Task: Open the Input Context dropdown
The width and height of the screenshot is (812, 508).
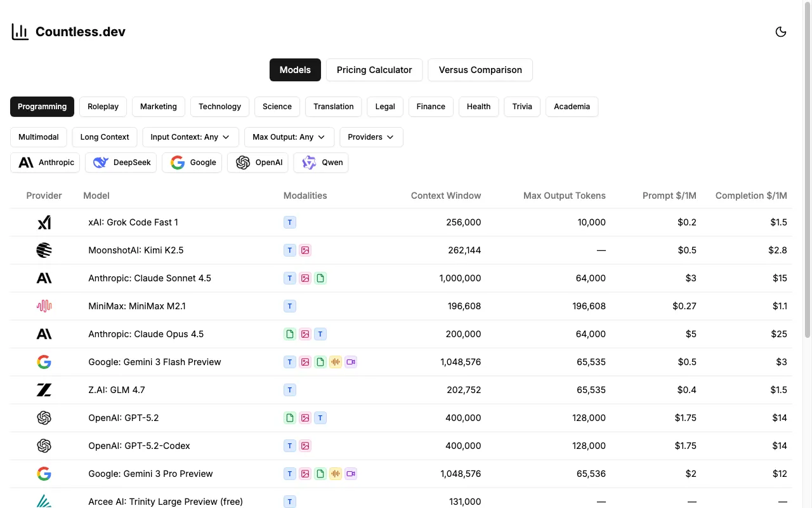Action: point(190,137)
